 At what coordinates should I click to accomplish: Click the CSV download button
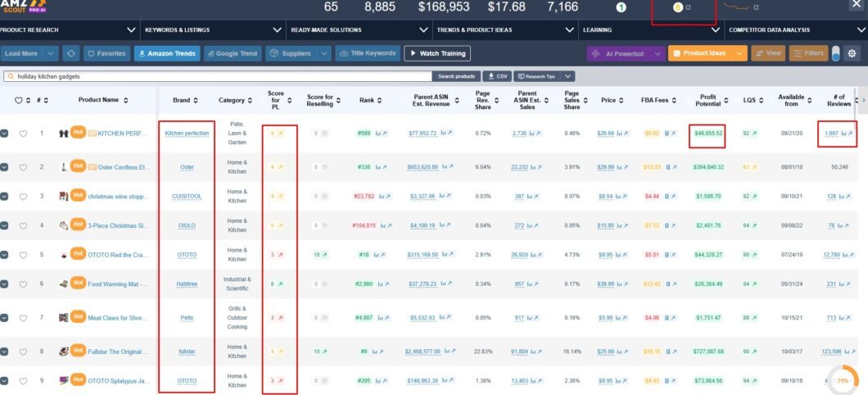(496, 76)
